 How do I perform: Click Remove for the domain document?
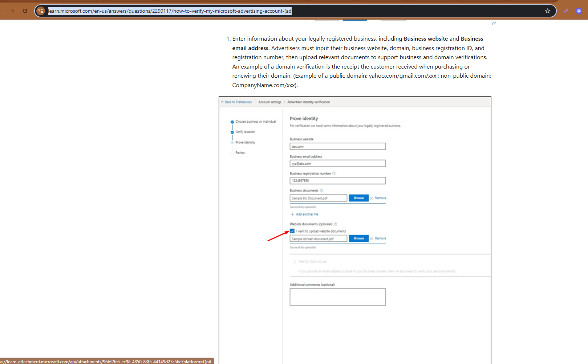pyautogui.click(x=380, y=238)
